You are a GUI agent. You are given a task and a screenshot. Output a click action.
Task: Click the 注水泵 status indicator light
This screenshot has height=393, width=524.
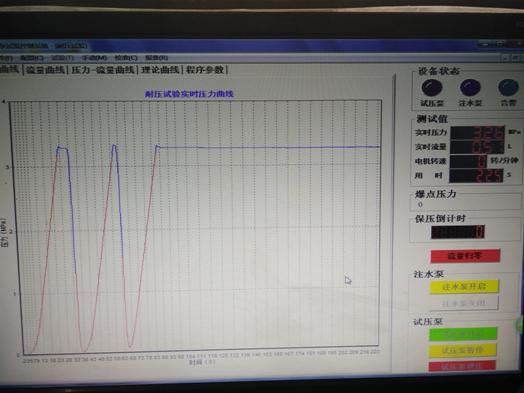coord(470,88)
